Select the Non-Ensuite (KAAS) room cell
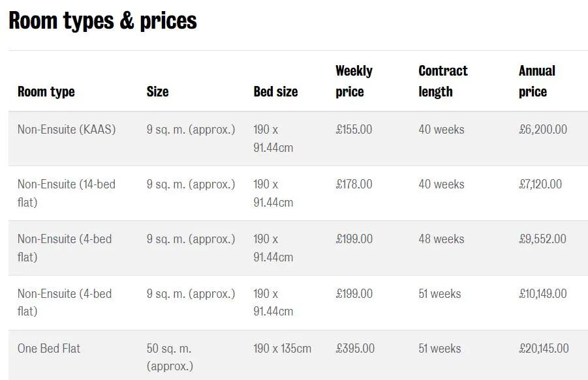This screenshot has width=588, height=380. [x=67, y=130]
